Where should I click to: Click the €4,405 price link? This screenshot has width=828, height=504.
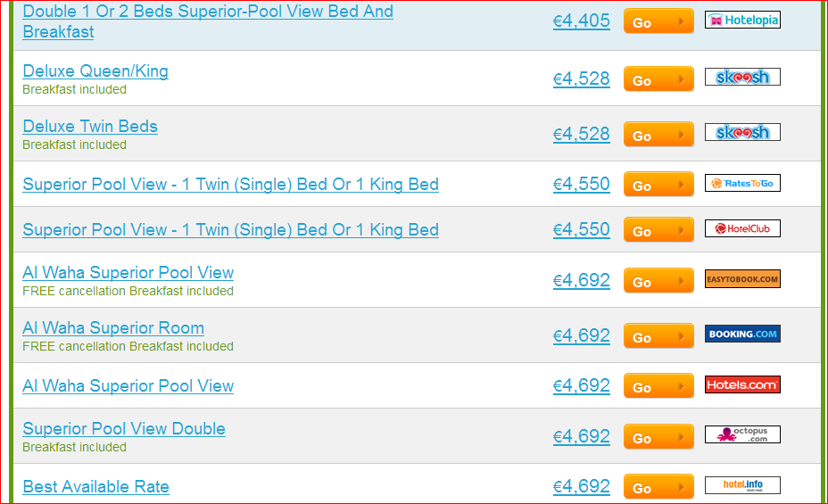[x=582, y=21]
